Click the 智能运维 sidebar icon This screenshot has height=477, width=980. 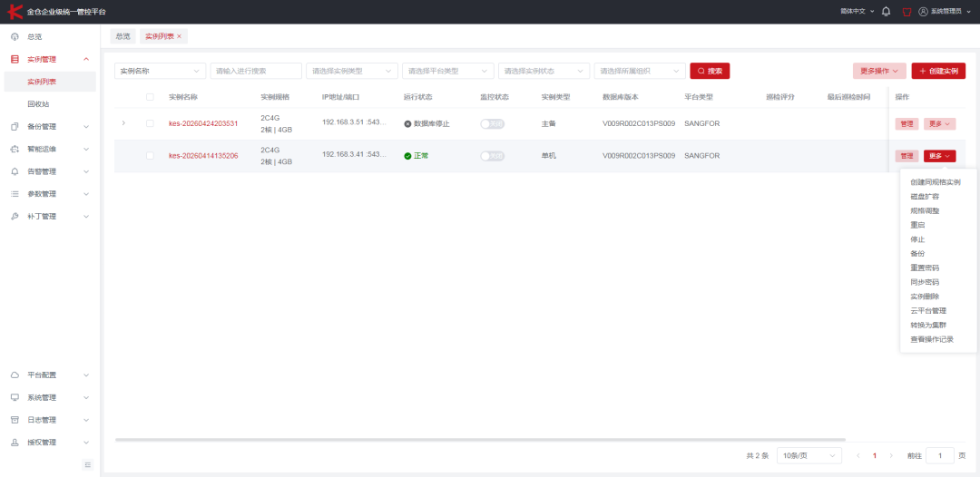pos(15,150)
